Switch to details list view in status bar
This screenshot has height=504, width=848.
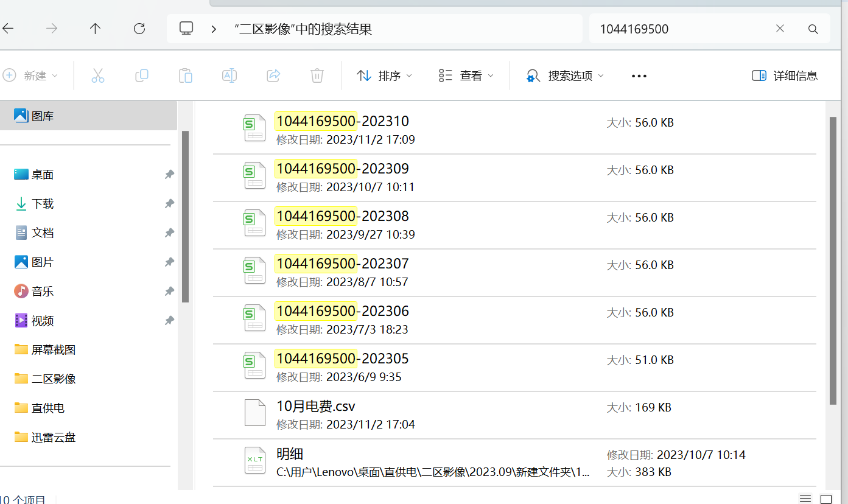pos(805,499)
